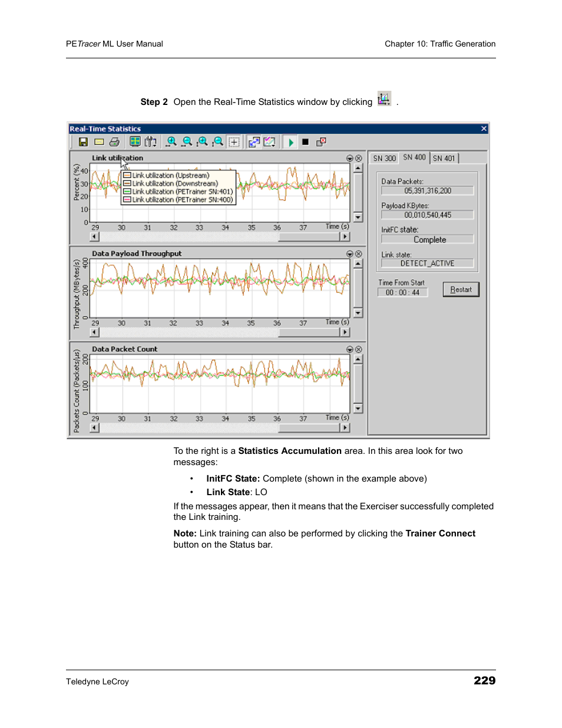Image resolution: width=562 pixels, height=728 pixels.
Task: Collapse the Link utilization graph with round arrow
Action: (x=350, y=159)
